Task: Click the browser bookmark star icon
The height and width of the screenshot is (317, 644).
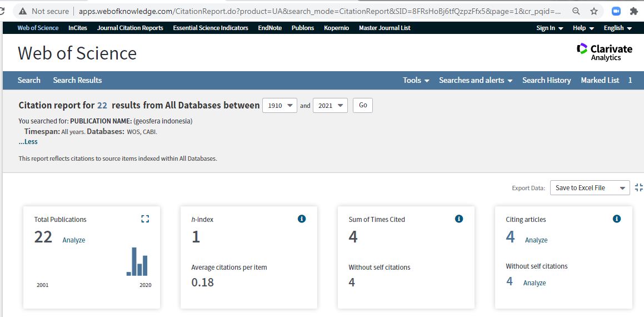Action: [x=594, y=11]
